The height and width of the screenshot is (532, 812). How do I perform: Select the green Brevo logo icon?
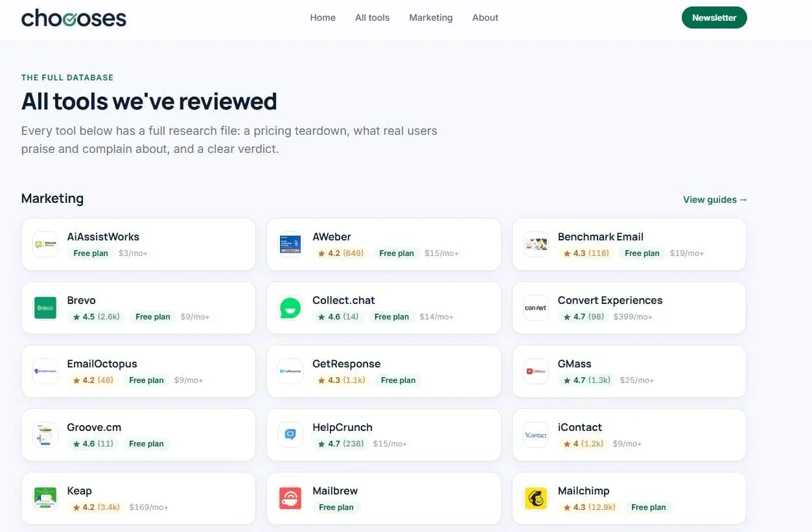45,308
